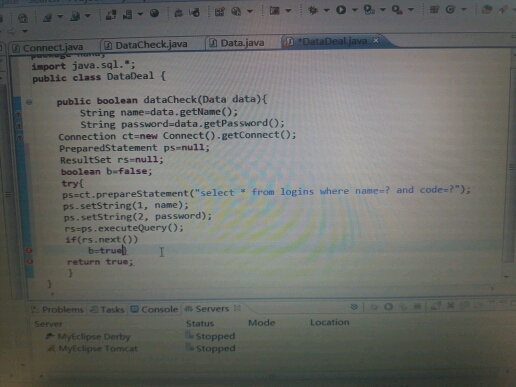Close the DataDeal.java editor tab

376,40
